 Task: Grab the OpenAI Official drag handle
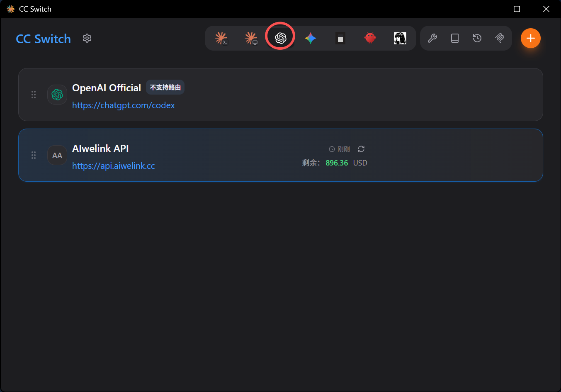pyautogui.click(x=34, y=95)
